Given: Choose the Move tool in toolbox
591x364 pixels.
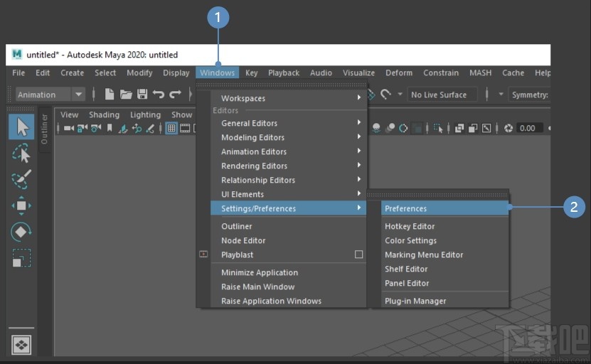Looking at the screenshot, I should point(21,205).
